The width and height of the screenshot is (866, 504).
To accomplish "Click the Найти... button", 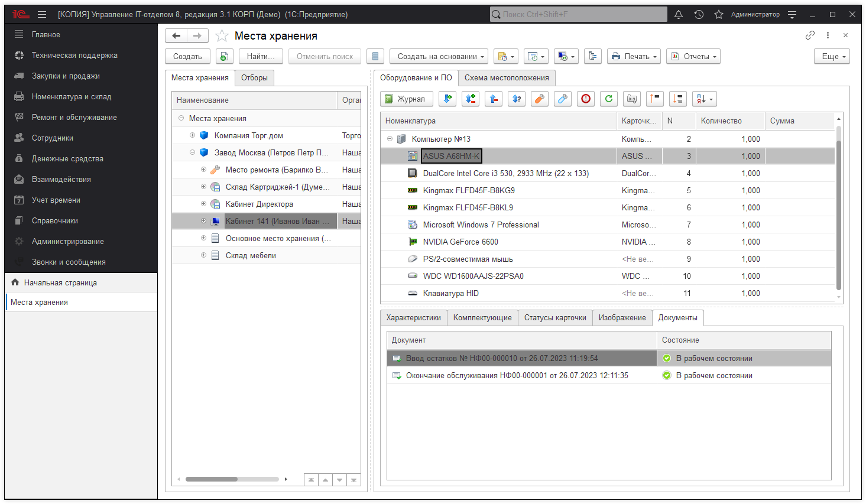I will pos(261,57).
